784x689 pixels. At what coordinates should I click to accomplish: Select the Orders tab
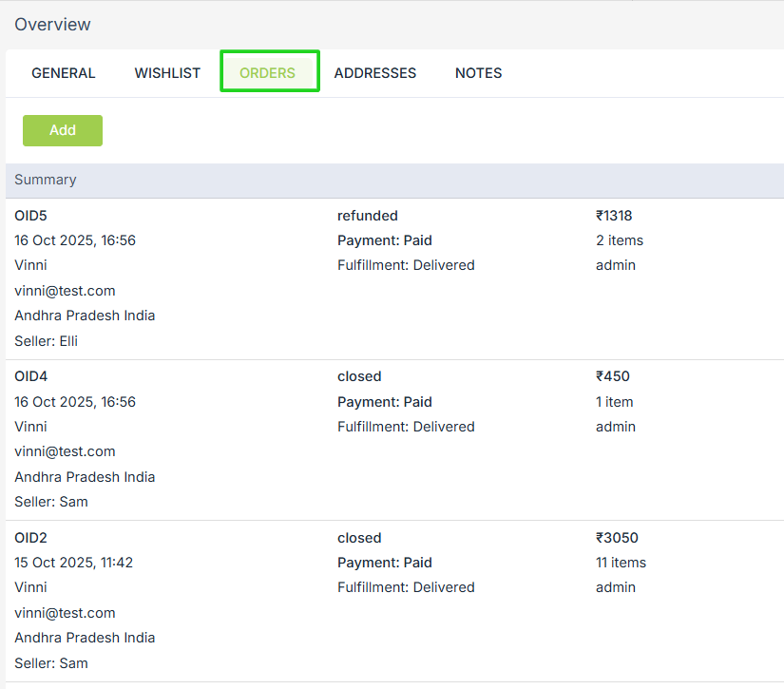click(x=267, y=73)
